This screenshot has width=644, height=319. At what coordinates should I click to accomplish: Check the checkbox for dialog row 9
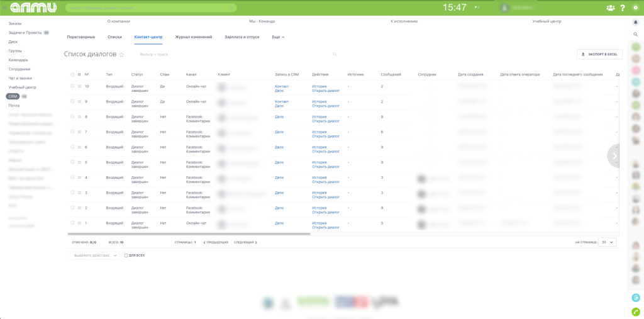(x=73, y=101)
